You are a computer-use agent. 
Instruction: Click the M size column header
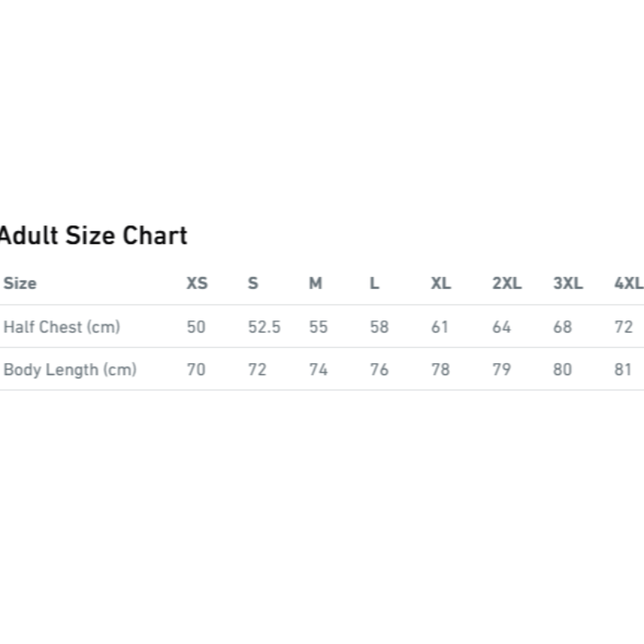(x=316, y=283)
